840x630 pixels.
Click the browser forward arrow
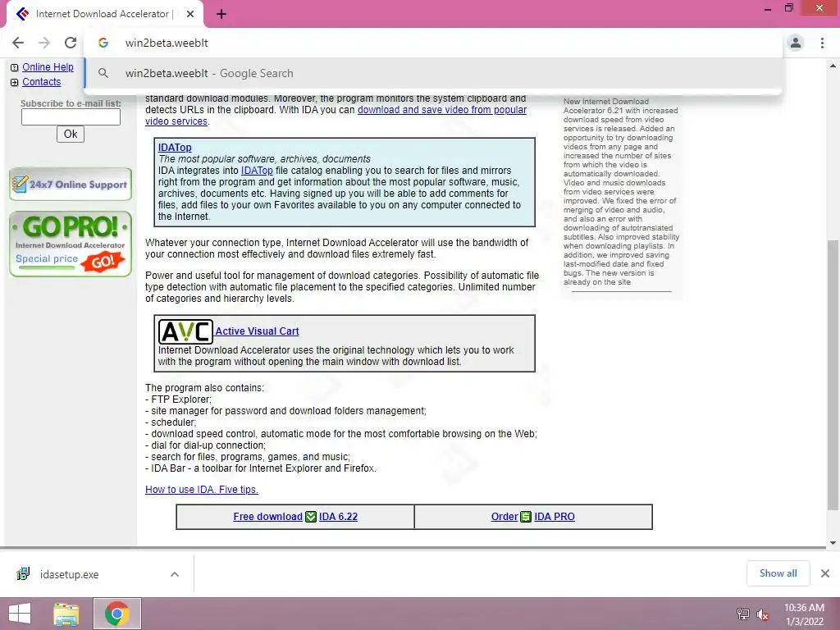tap(44, 43)
